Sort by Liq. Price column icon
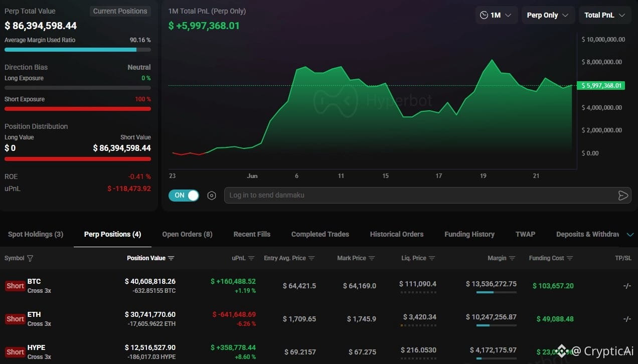Viewport: 638px width, 364px height. coord(432,258)
